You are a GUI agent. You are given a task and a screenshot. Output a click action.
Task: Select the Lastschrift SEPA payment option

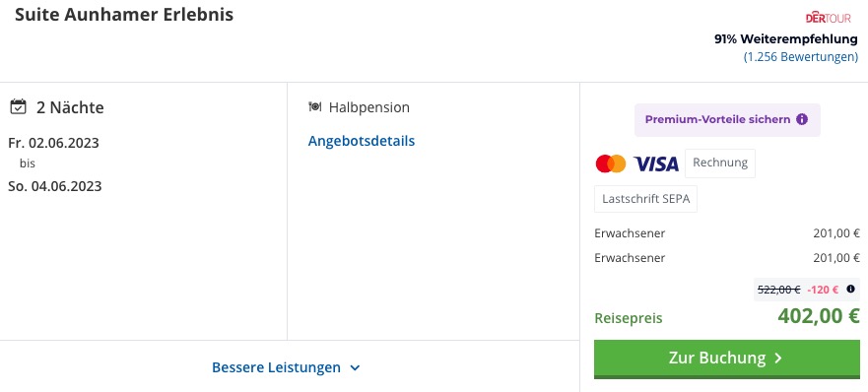pyautogui.click(x=645, y=199)
